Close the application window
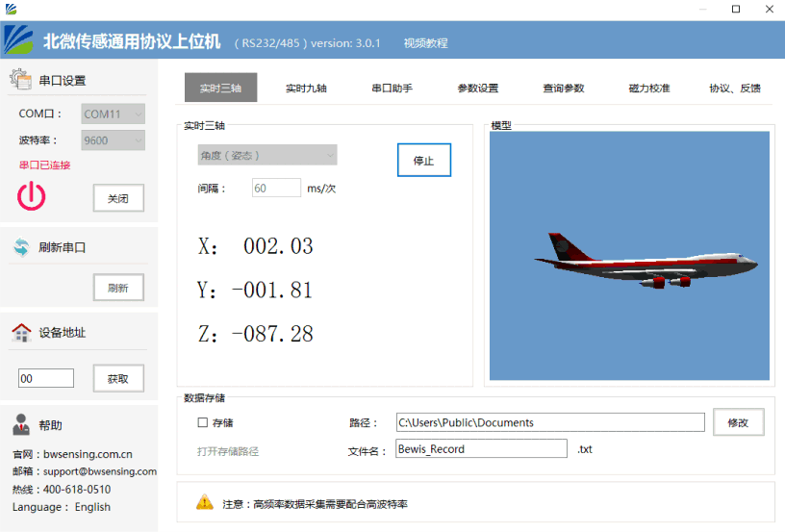 click(770, 9)
